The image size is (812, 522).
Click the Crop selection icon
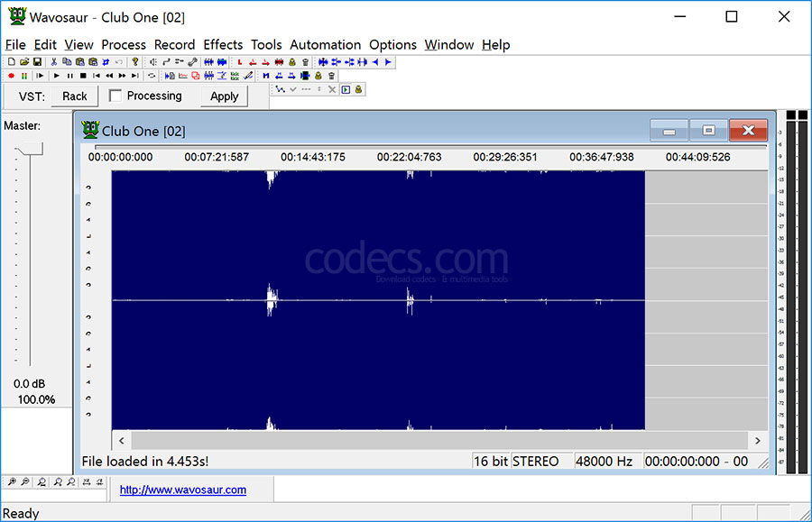106,61
